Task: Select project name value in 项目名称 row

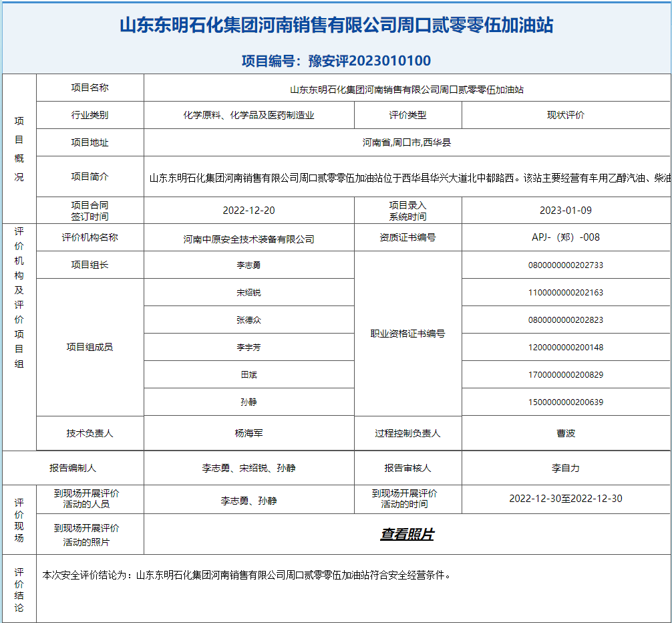Action: (407, 90)
